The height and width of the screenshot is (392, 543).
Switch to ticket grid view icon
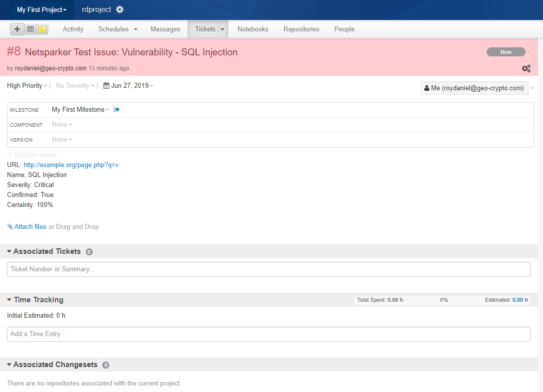(x=30, y=29)
